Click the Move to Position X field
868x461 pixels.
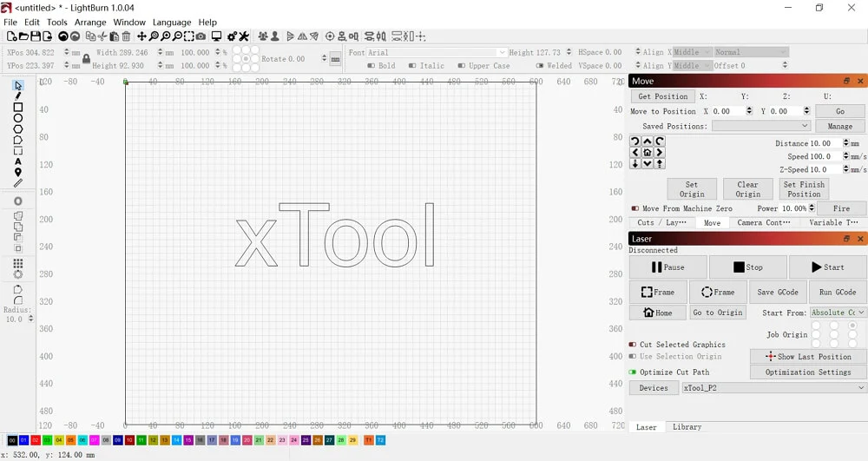tap(728, 111)
